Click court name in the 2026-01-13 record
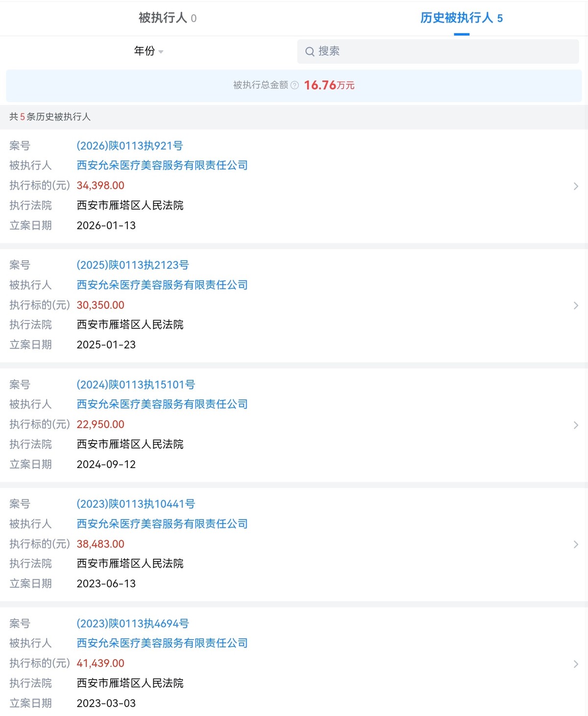588x716 pixels. [x=130, y=205]
